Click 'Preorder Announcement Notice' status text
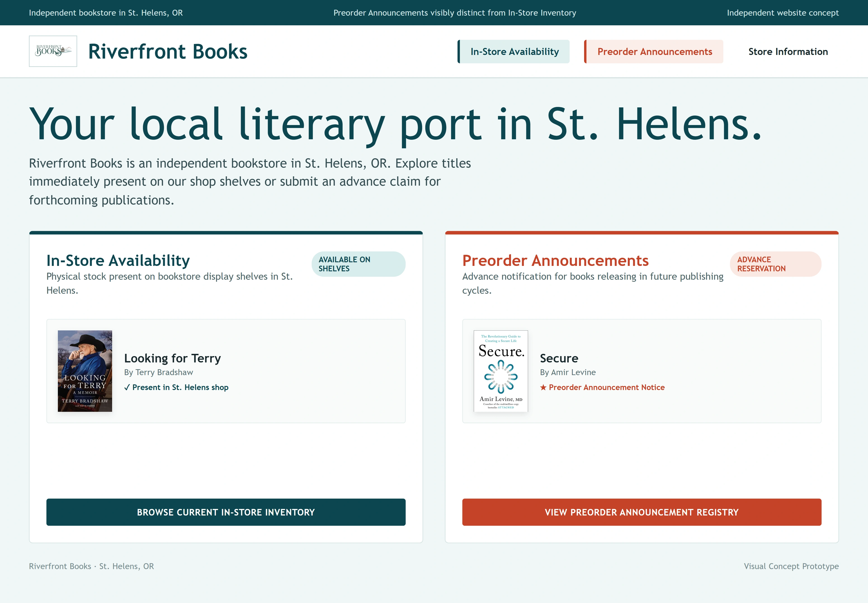This screenshot has height=603, width=868. click(607, 387)
